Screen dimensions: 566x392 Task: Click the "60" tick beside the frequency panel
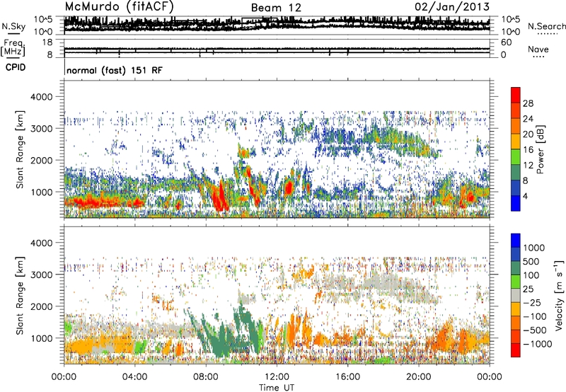point(507,42)
